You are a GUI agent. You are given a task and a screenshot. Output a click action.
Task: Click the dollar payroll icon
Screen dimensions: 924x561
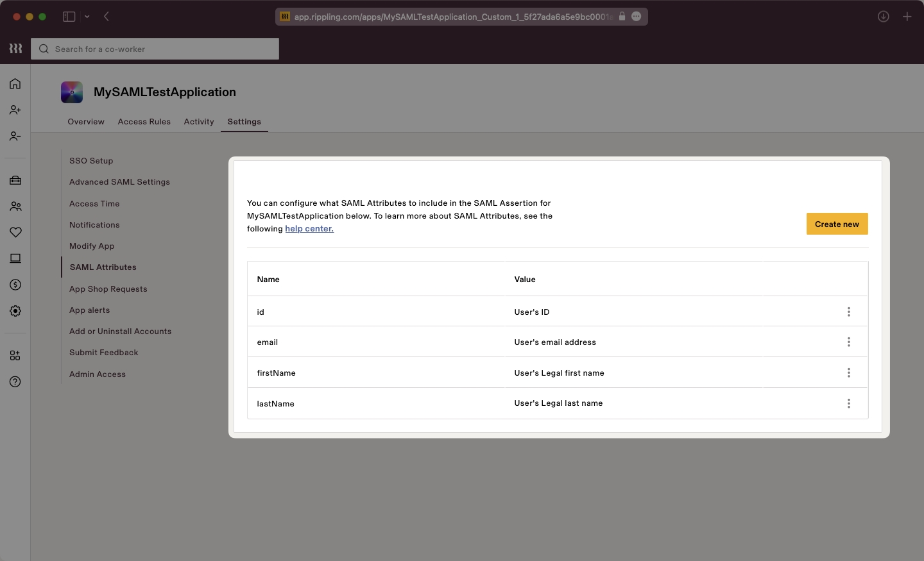(x=15, y=285)
